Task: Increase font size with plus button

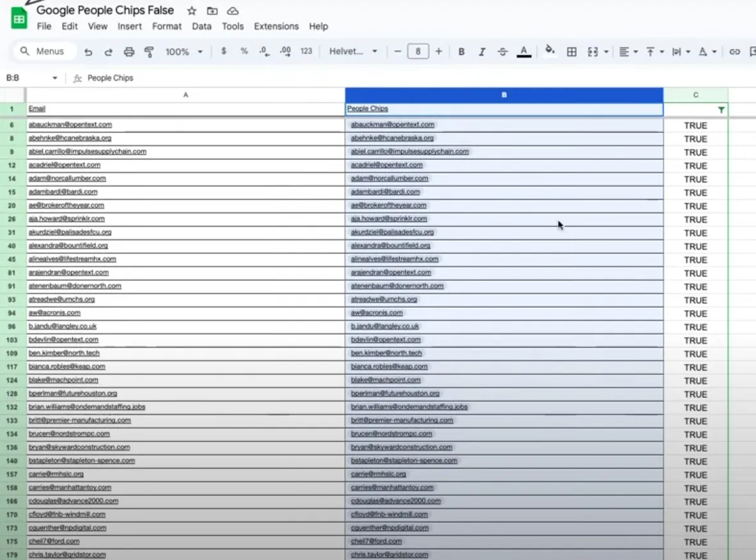Action: pyautogui.click(x=438, y=51)
